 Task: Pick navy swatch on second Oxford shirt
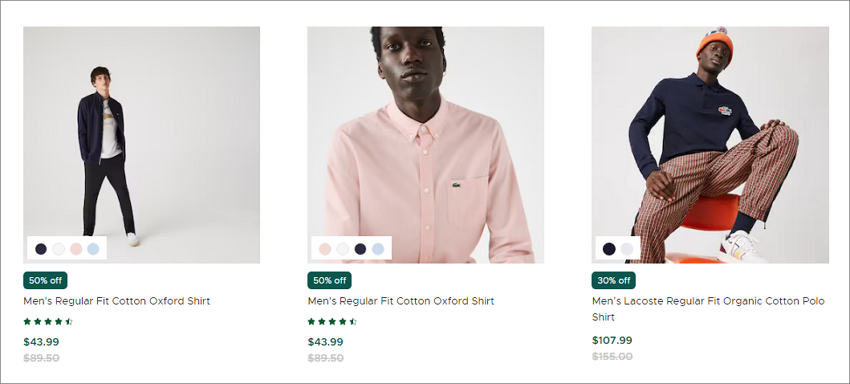[x=360, y=249]
